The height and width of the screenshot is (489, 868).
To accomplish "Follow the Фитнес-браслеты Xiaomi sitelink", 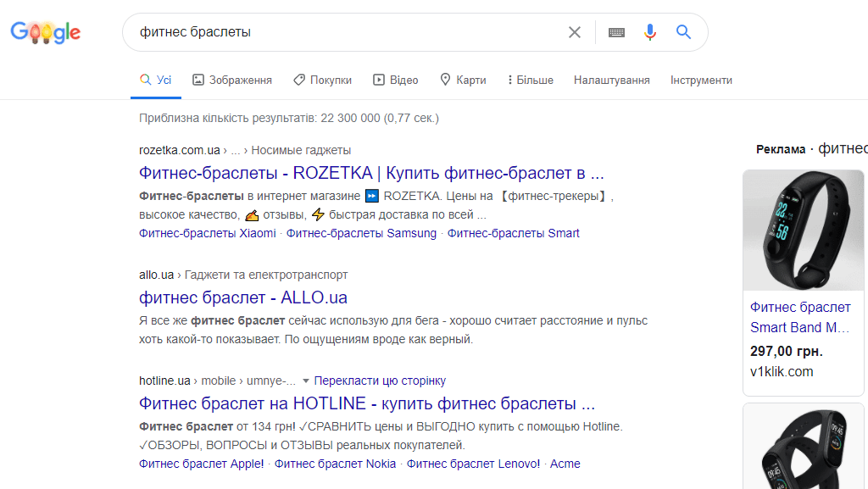I will 208,233.
